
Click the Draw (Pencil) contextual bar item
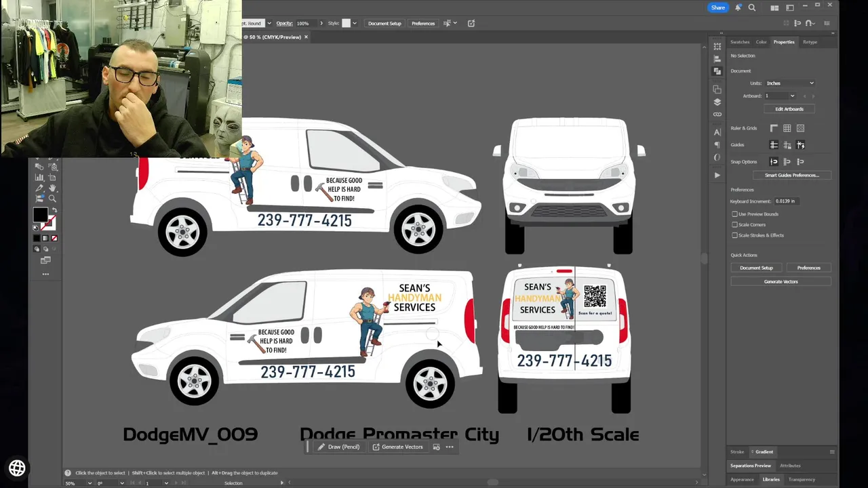(338, 447)
